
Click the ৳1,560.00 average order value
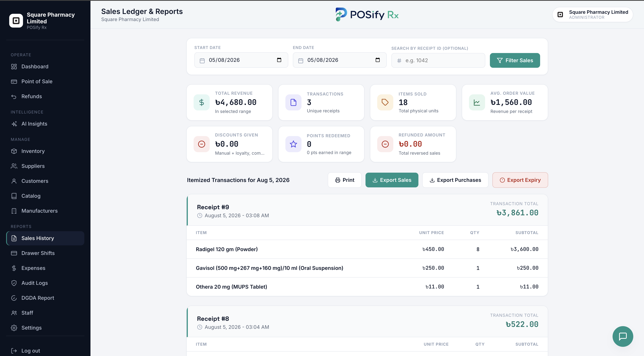pyautogui.click(x=511, y=102)
